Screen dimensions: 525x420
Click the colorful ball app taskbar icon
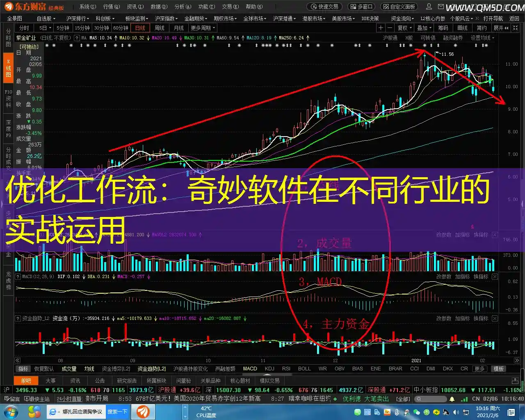pyautogui.click(x=34, y=411)
